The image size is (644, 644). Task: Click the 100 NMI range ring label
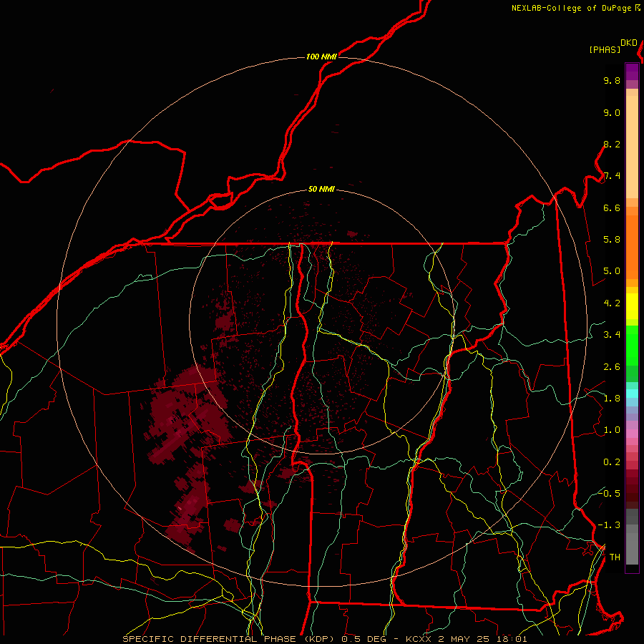point(321,57)
